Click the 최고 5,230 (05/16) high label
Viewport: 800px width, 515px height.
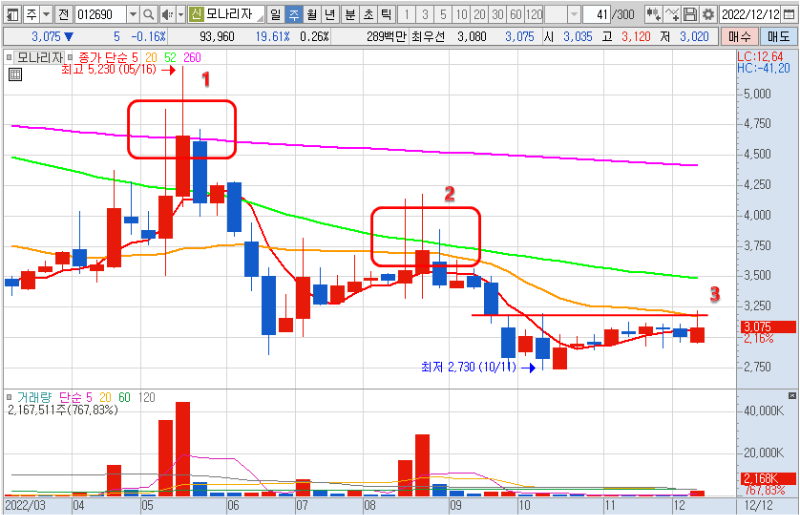pos(109,69)
